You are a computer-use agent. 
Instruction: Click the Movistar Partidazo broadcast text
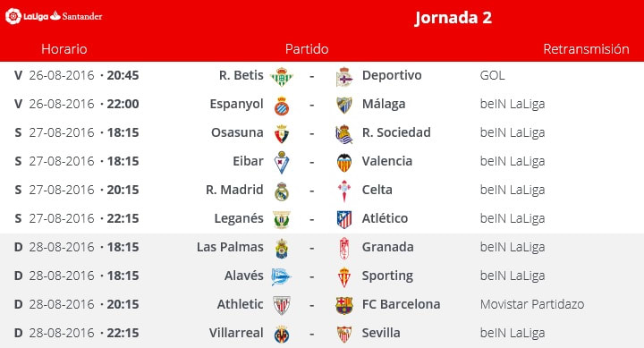click(x=532, y=304)
